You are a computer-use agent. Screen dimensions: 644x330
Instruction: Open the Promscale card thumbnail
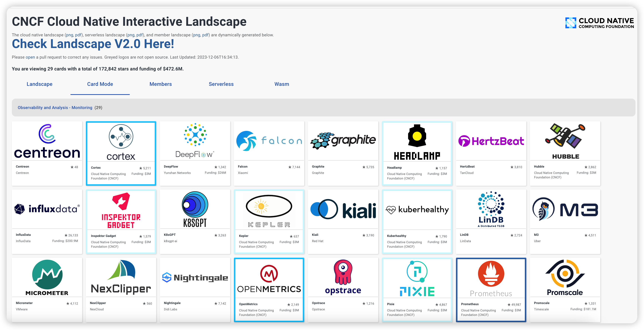point(565,277)
